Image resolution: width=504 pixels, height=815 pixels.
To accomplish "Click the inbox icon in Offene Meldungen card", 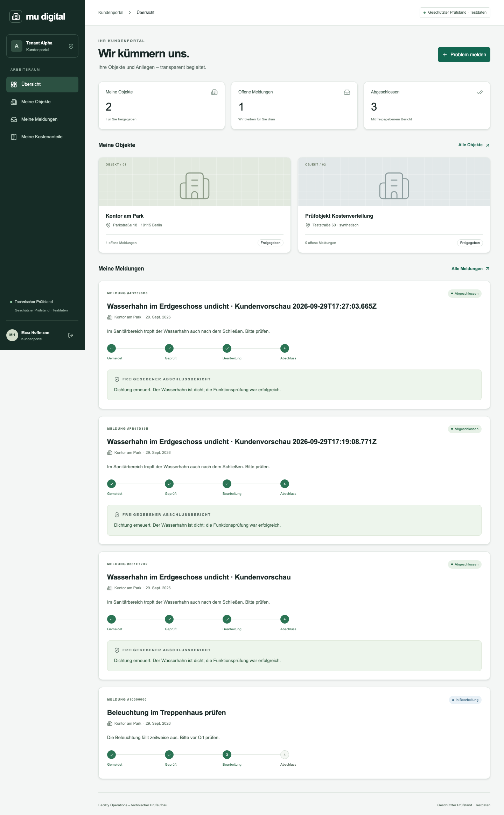I will [x=347, y=92].
